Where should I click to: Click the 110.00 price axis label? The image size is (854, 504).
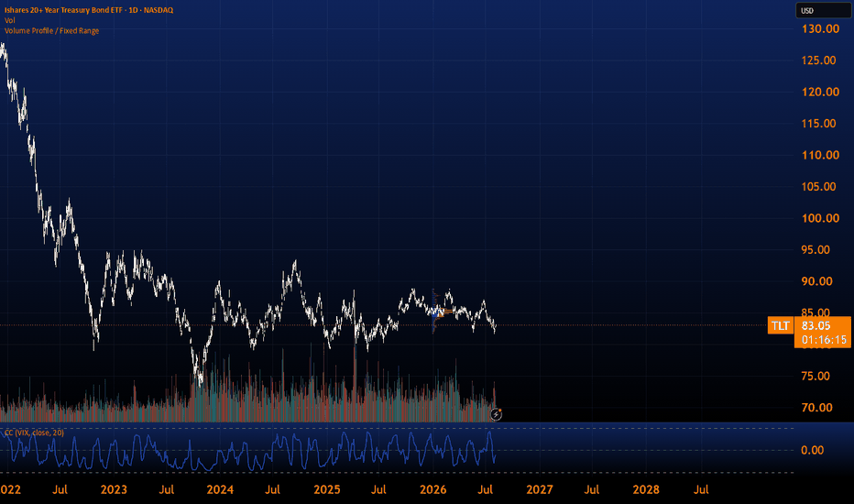point(820,155)
